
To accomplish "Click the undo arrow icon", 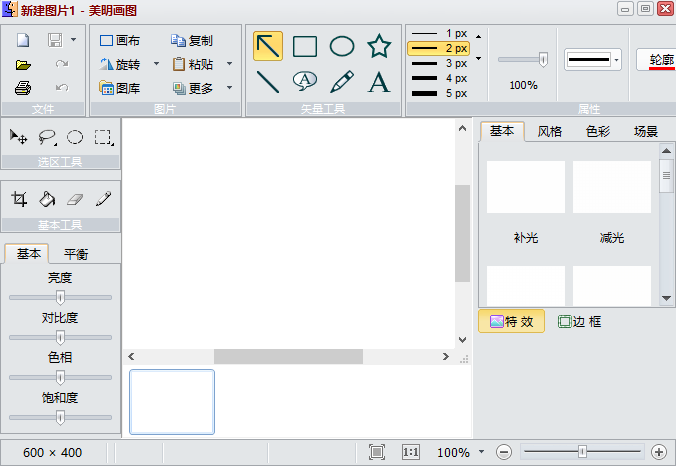I will click(62, 88).
